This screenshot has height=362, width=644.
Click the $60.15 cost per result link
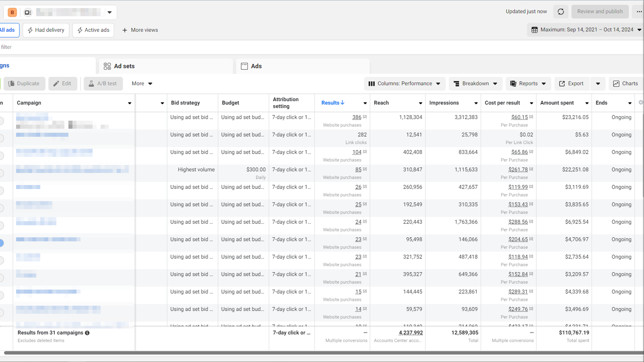point(519,117)
